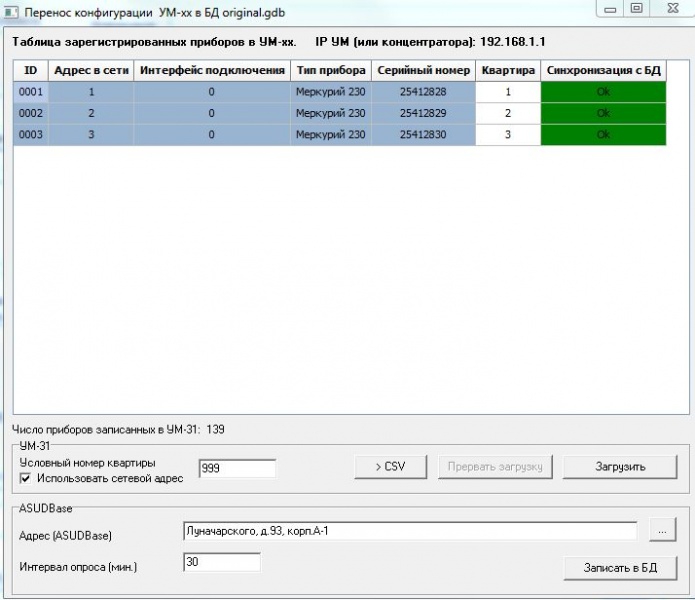Click the Квартира cell with value 2
Image resolution: width=695 pixels, height=600 pixels.
[507, 113]
